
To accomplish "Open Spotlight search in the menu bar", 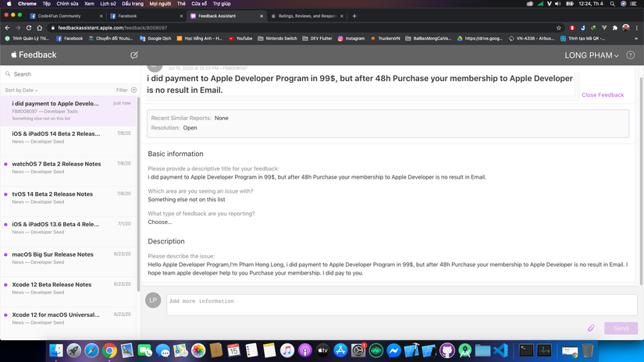I will [x=612, y=4].
